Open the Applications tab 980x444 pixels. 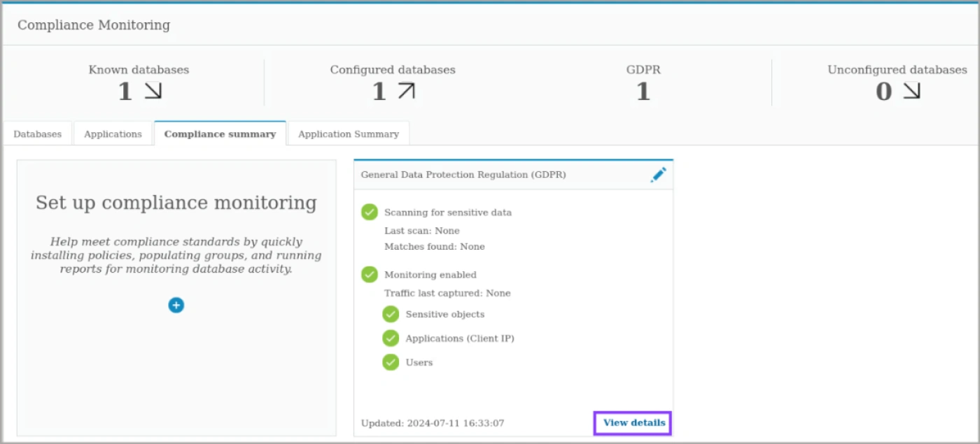pos(113,134)
